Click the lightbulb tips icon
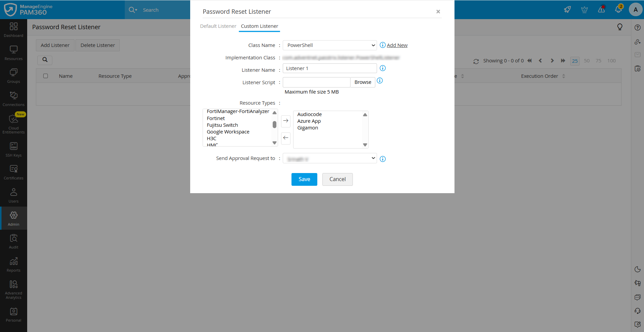Image resolution: width=644 pixels, height=332 pixels. point(620,27)
